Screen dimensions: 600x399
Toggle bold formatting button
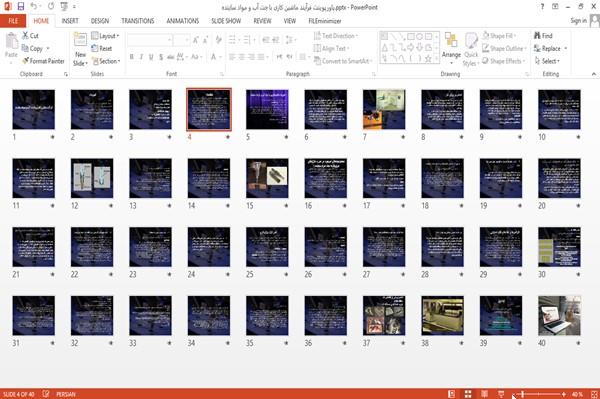click(132, 57)
